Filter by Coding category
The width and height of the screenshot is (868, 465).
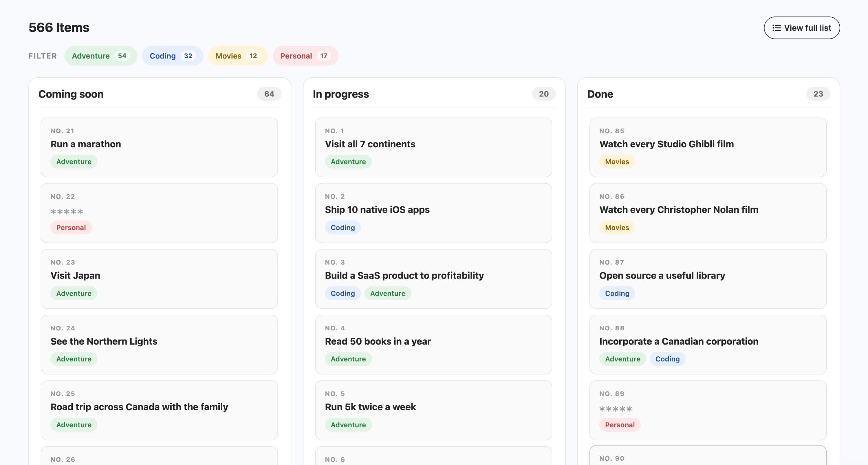pos(172,56)
